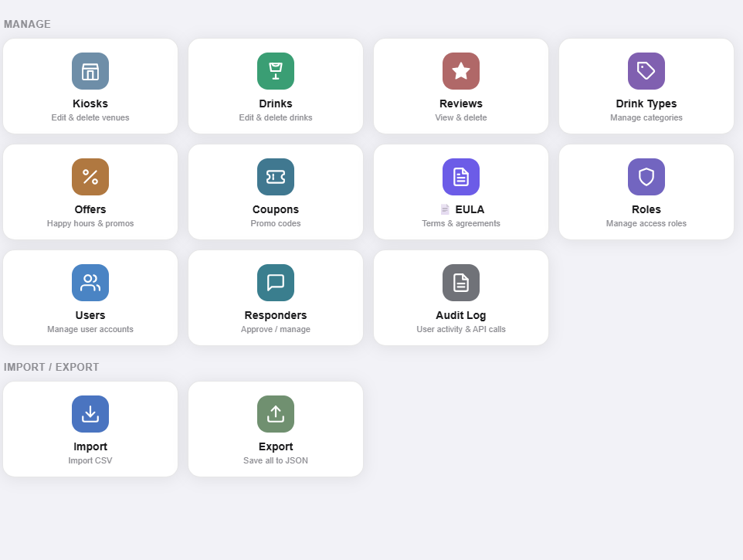Image resolution: width=743 pixels, height=560 pixels.
Task: Open the Kiosks store icon
Action: (x=90, y=71)
